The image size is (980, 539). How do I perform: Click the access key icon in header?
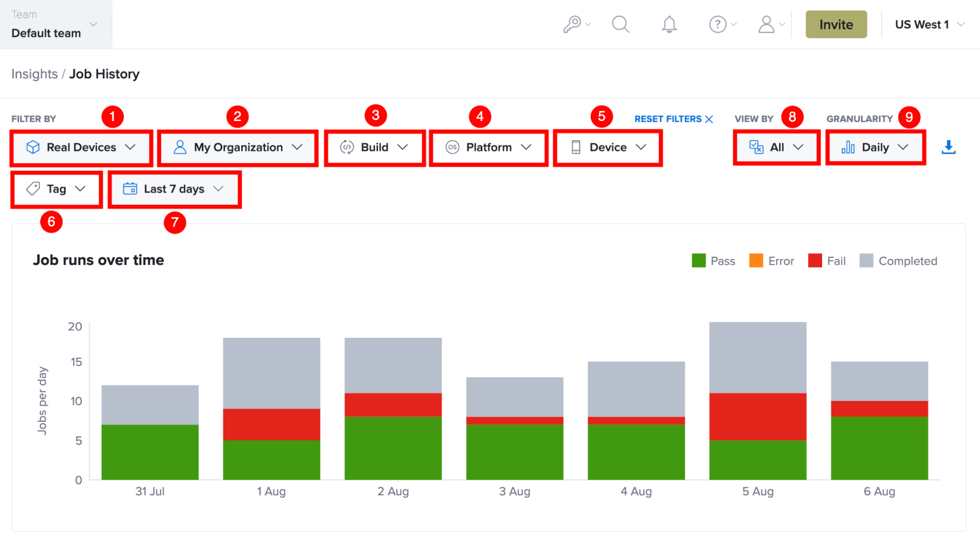tap(572, 24)
